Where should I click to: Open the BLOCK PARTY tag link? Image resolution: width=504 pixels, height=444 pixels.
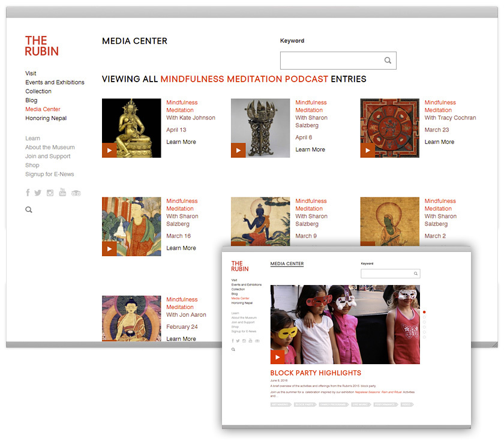[x=305, y=404]
